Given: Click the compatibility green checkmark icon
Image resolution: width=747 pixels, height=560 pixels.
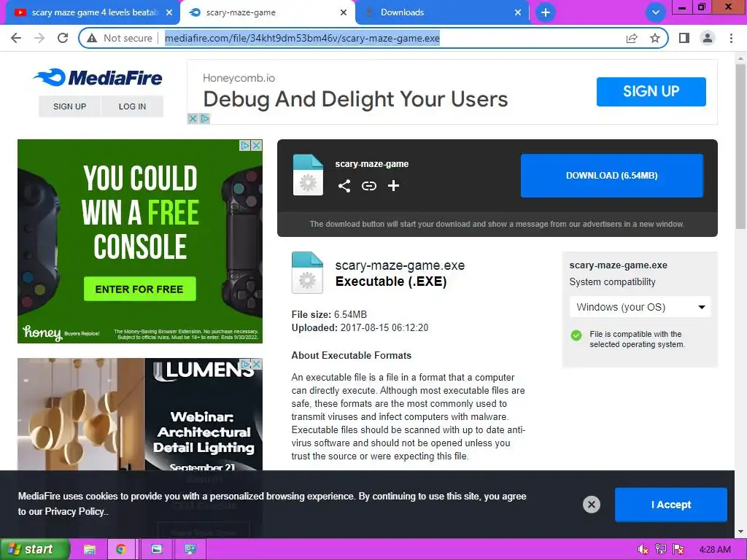Looking at the screenshot, I should pos(576,335).
